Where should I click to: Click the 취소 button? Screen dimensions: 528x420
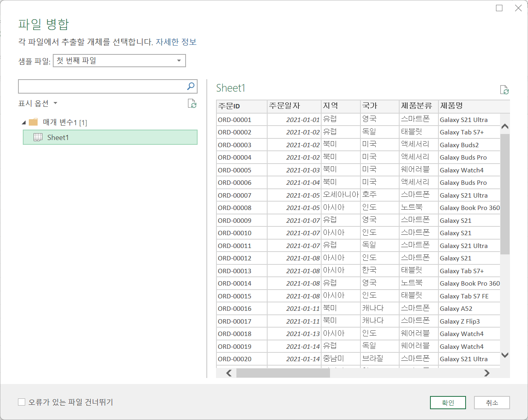tap(492, 403)
